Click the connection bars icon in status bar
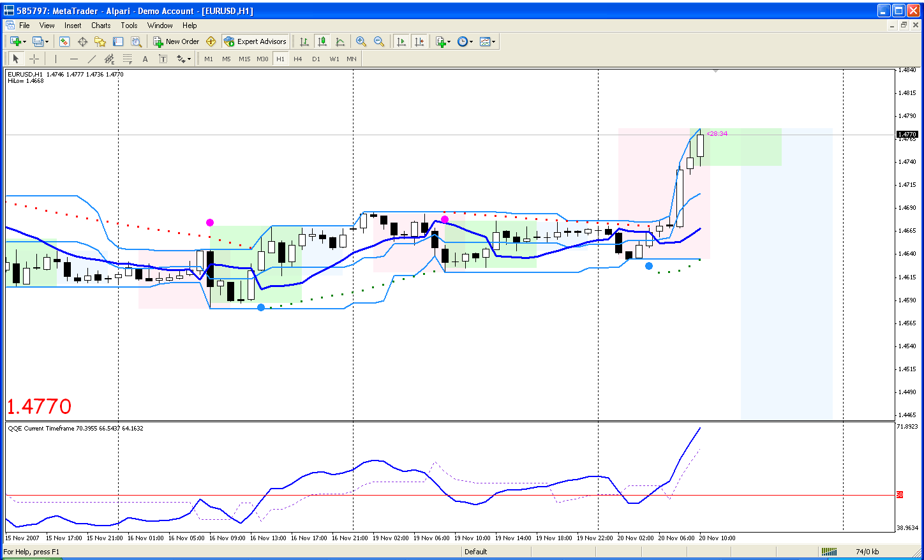This screenshot has height=560, width=924. [x=829, y=552]
